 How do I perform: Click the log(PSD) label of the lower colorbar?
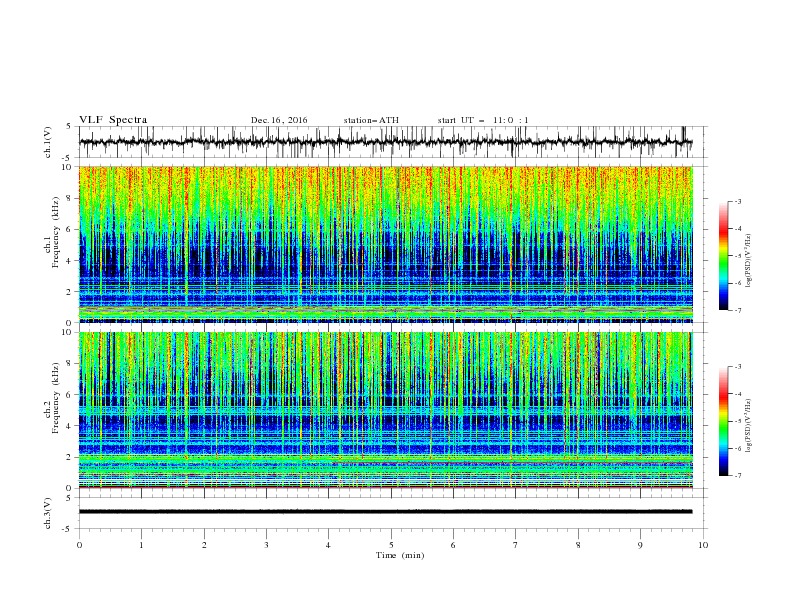point(748,426)
